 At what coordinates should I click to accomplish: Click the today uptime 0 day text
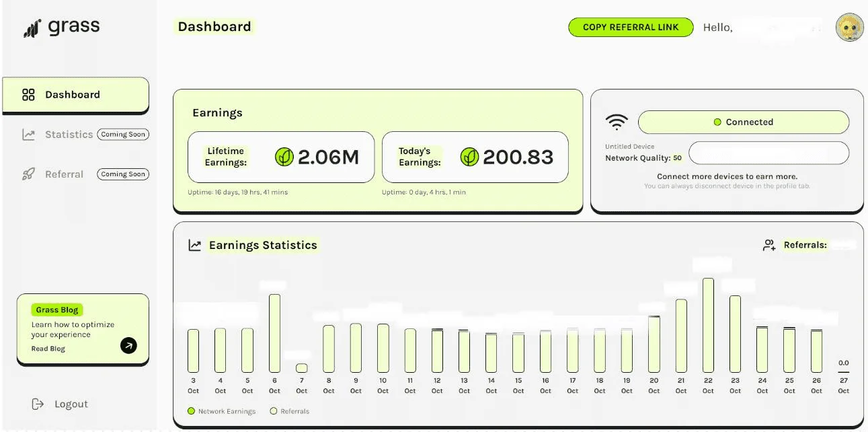424,192
